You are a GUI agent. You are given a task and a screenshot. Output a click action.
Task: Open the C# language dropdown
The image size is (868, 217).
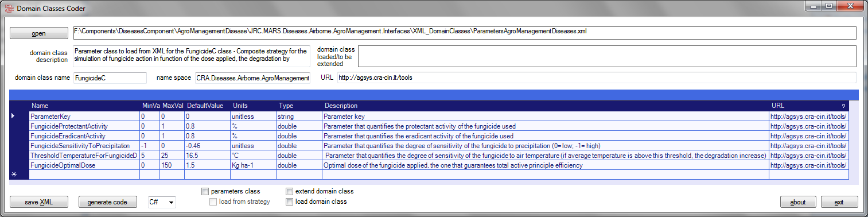click(161, 202)
